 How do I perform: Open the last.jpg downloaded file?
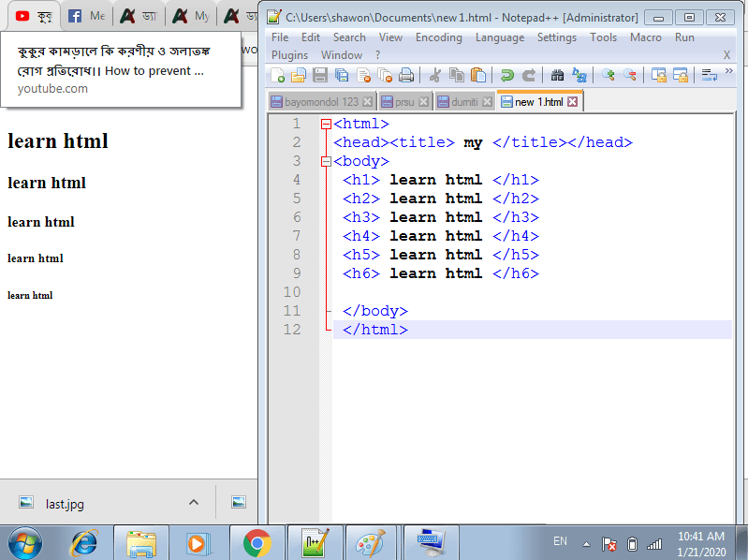[64, 504]
